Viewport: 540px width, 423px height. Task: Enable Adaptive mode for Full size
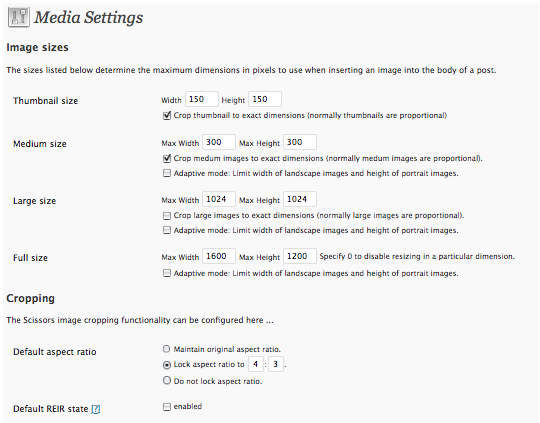tap(167, 273)
